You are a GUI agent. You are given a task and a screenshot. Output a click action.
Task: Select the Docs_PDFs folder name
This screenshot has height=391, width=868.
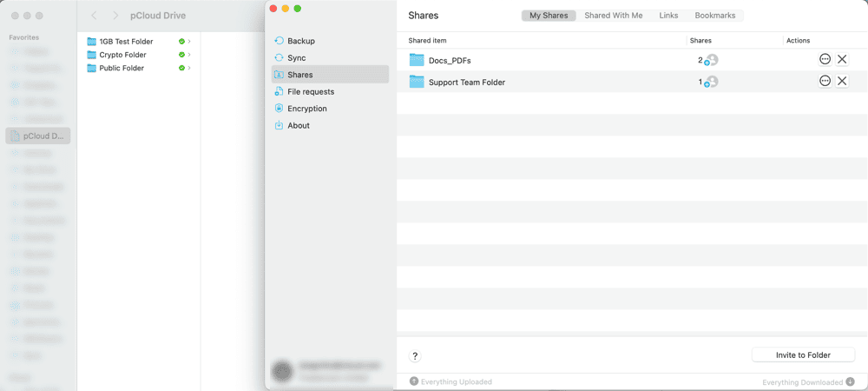[x=450, y=60]
